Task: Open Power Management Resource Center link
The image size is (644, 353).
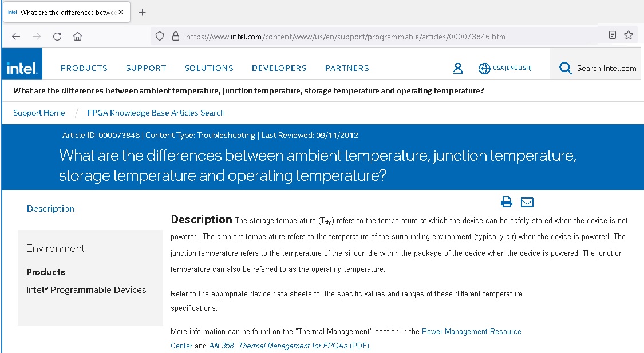Action: [x=346, y=338]
